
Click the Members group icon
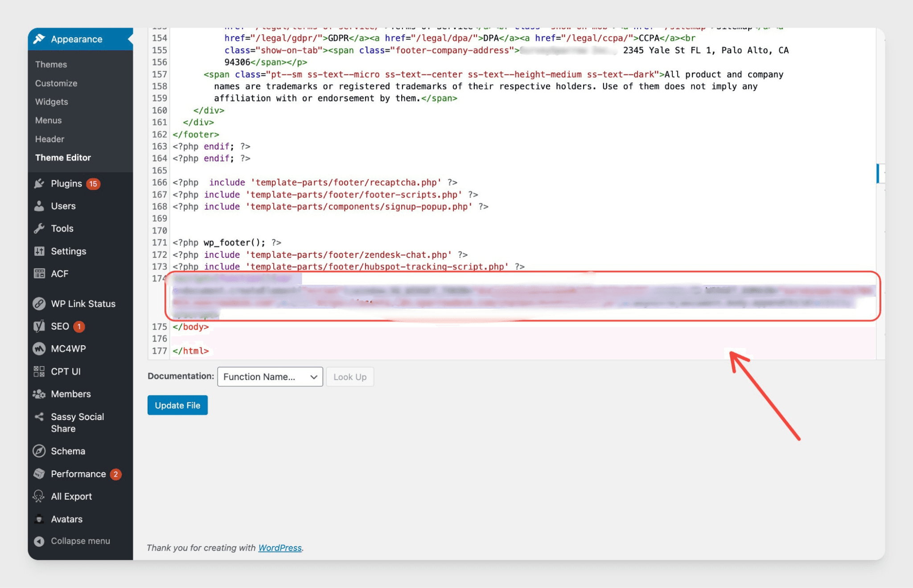click(39, 394)
